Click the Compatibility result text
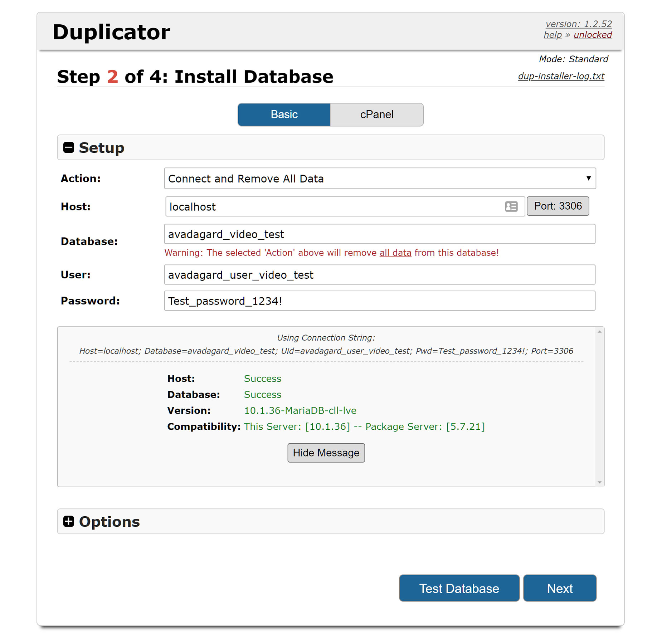The height and width of the screenshot is (644, 662). click(x=364, y=426)
